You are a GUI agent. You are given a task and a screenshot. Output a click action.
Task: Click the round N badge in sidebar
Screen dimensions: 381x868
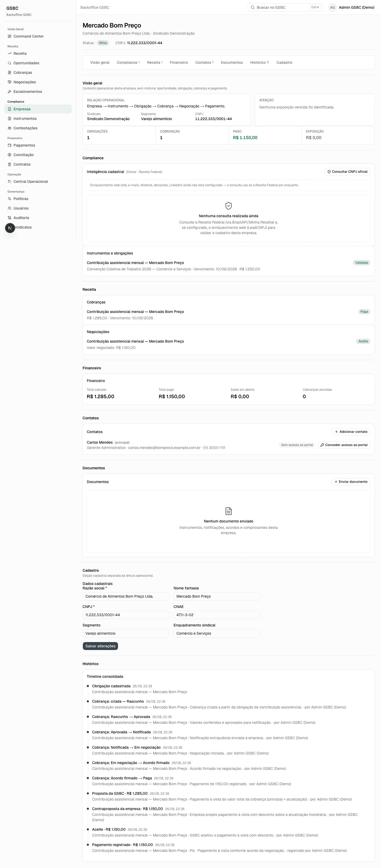[10, 228]
